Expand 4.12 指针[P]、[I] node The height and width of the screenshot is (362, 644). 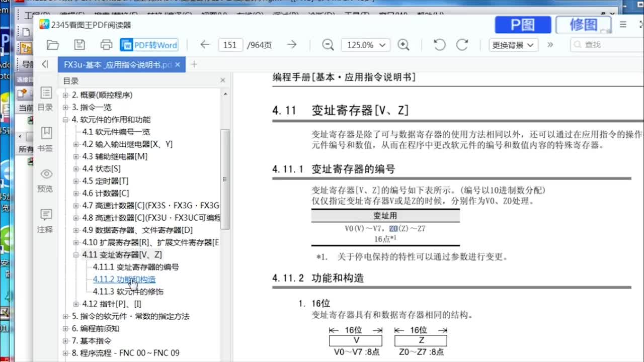tap(76, 304)
